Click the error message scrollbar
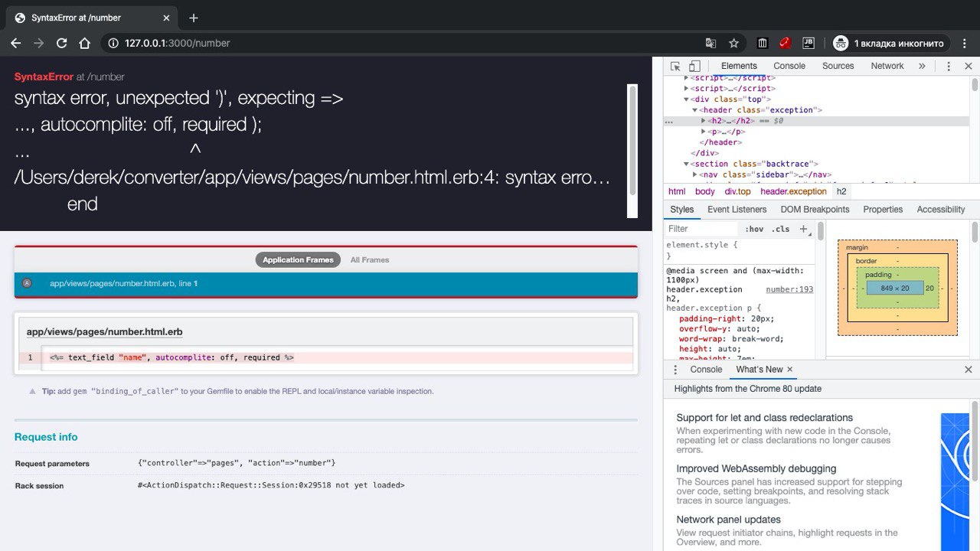980x551 pixels. tap(632, 139)
